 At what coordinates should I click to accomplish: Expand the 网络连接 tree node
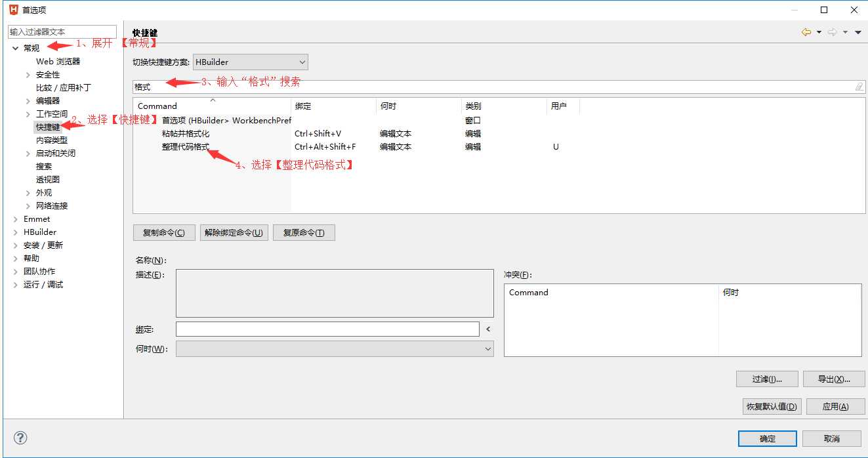pos(28,206)
